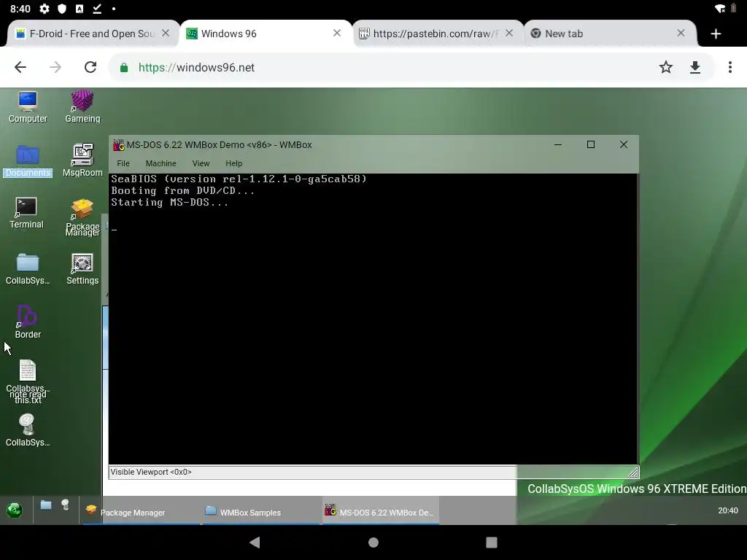Click the WMBox resize grip corner
Screen dimensions: 747x560
633,472
